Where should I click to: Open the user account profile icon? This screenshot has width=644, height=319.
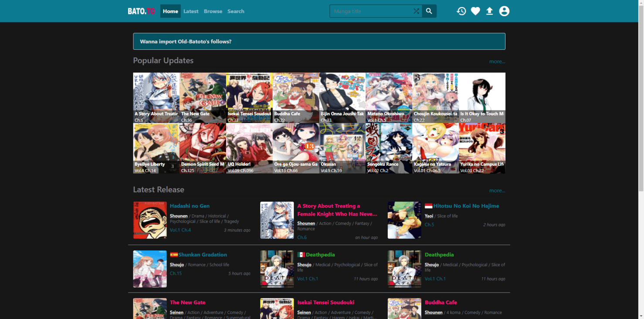click(x=504, y=11)
